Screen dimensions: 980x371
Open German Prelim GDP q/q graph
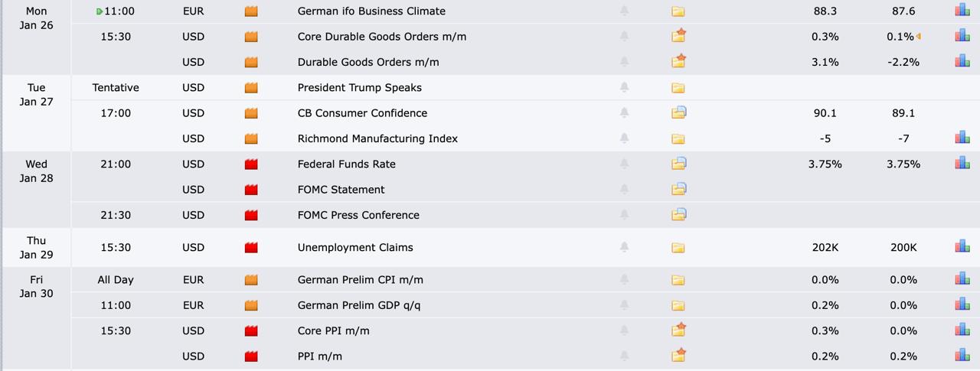pos(962,304)
